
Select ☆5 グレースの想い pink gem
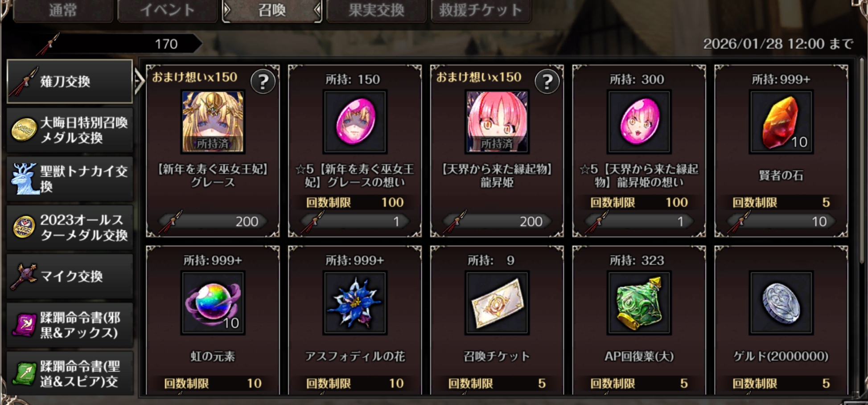point(355,122)
